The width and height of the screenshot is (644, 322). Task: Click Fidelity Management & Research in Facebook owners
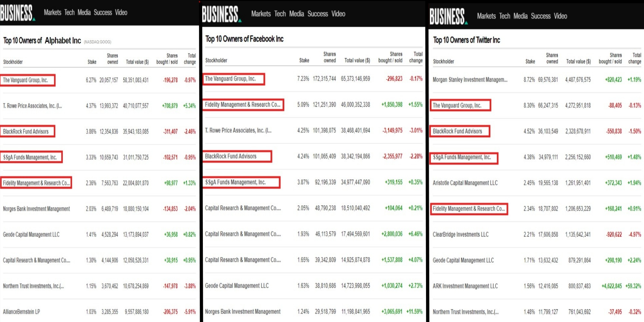tap(243, 105)
